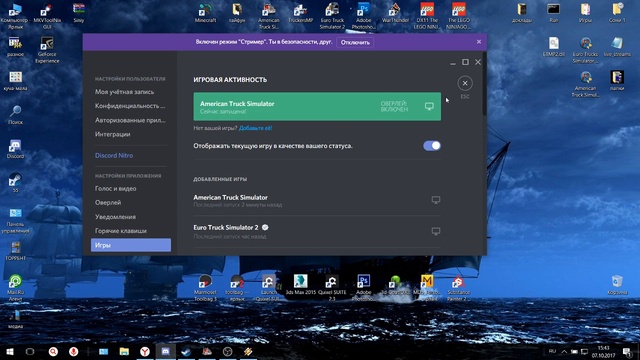Toggle overlay for American Truck Simulator in added games
Image resolution: width=640 pixels, height=360 pixels.
coord(436,200)
